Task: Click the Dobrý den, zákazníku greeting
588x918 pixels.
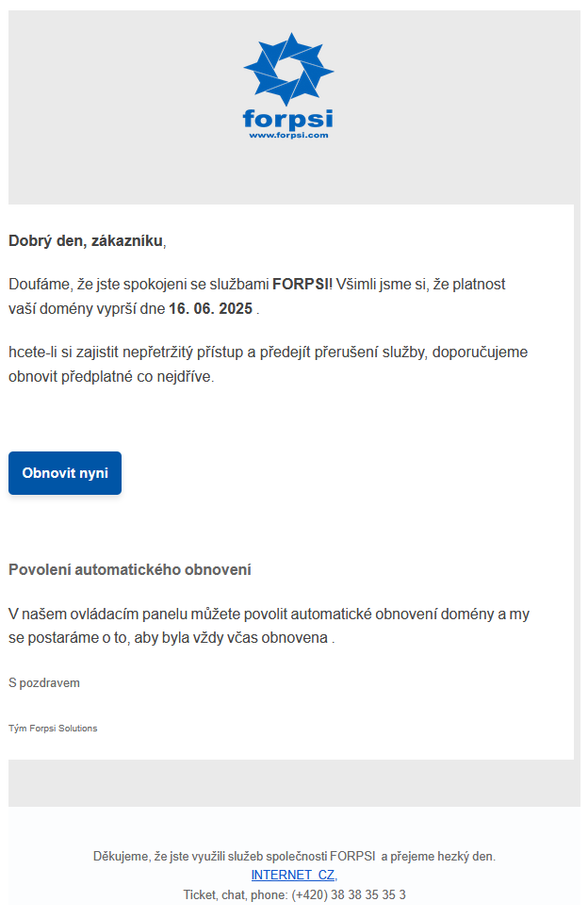Action: pyautogui.click(x=88, y=240)
